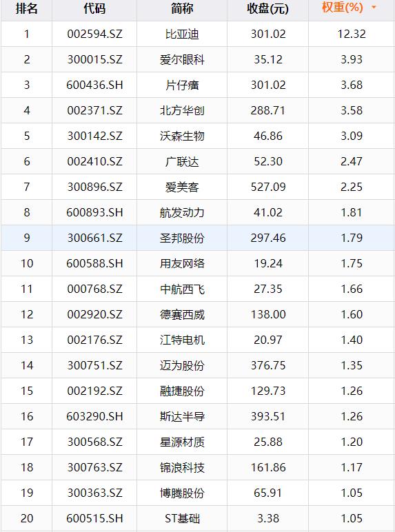This screenshot has width=395, height=532.
Task: Open stock code 600436.SH
Action: pyautogui.click(x=94, y=85)
